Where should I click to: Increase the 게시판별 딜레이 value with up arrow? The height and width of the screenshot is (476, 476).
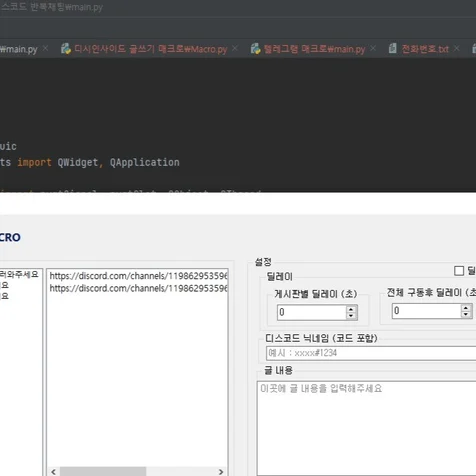351,309
